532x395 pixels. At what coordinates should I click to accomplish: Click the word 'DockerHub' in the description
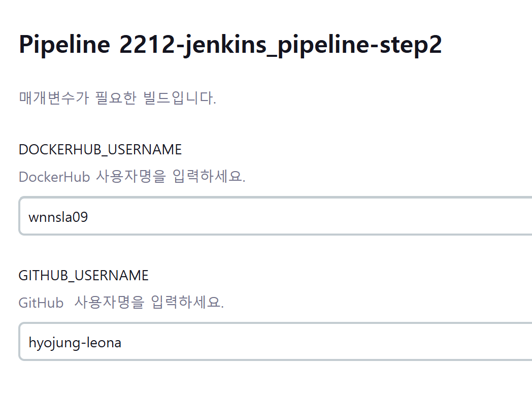(54, 177)
